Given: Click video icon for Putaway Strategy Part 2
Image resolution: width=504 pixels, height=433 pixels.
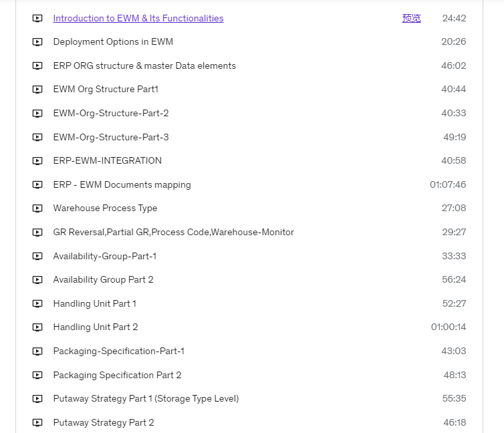Looking at the screenshot, I should [37, 423].
